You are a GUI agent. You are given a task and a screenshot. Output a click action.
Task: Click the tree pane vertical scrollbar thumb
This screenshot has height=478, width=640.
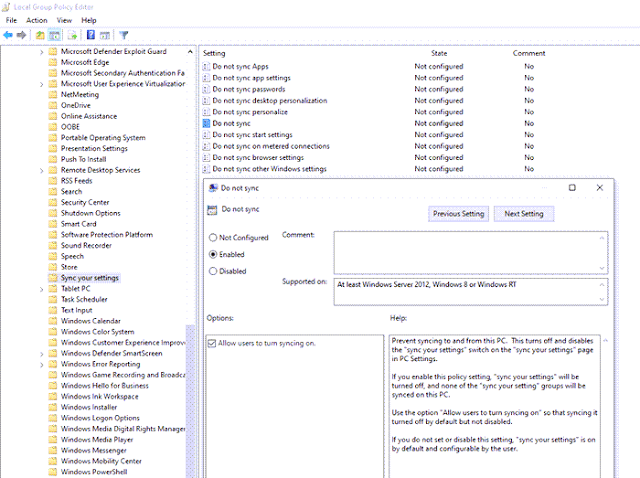[190, 401]
